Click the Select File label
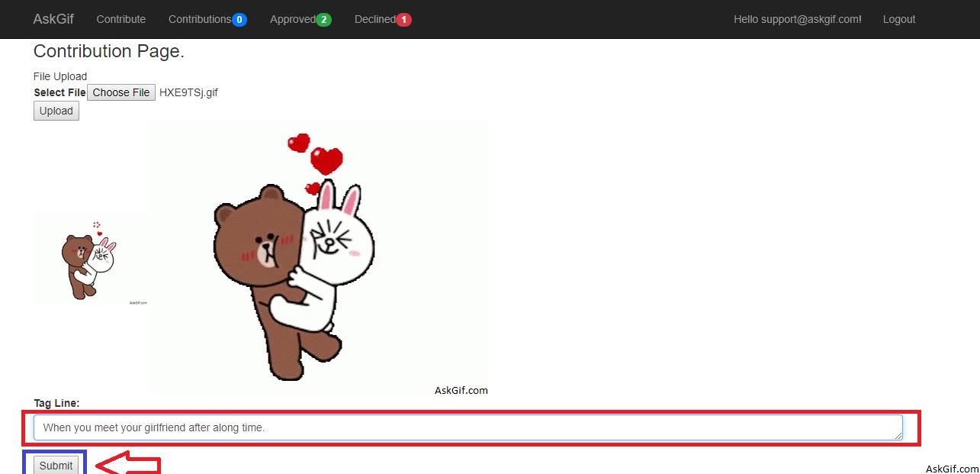Screen dimensions: 980x474 (x=59, y=92)
